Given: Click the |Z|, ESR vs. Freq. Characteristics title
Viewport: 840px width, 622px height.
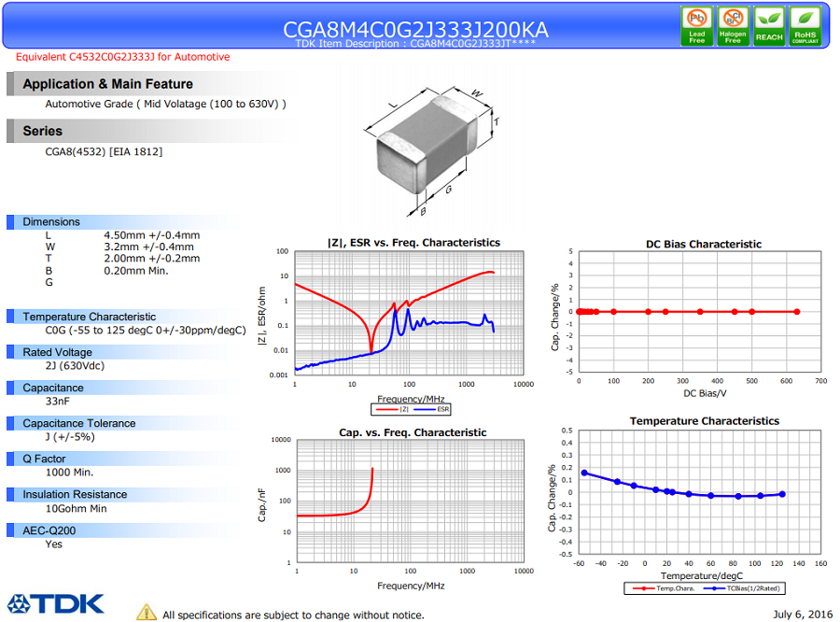Looking at the screenshot, I should [x=413, y=243].
